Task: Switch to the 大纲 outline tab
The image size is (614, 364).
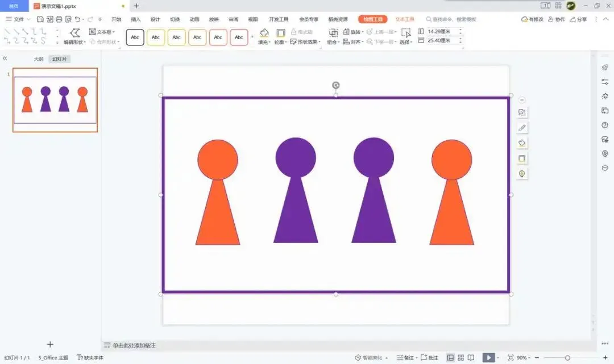Action: [x=39, y=59]
